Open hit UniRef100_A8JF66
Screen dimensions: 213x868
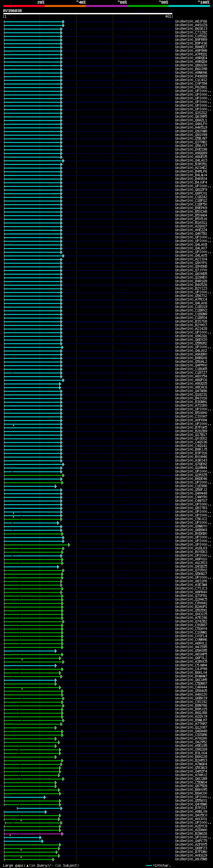[x=191, y=22]
